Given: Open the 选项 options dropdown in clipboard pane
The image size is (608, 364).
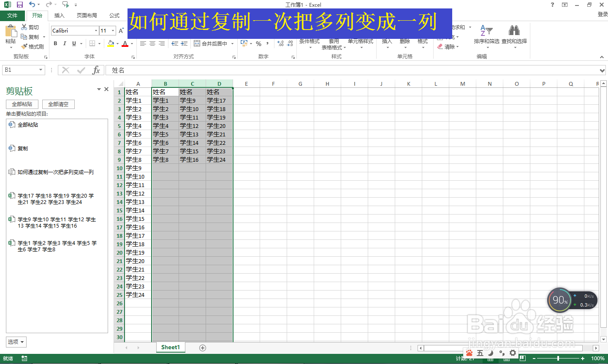Looking at the screenshot, I should click(x=15, y=342).
